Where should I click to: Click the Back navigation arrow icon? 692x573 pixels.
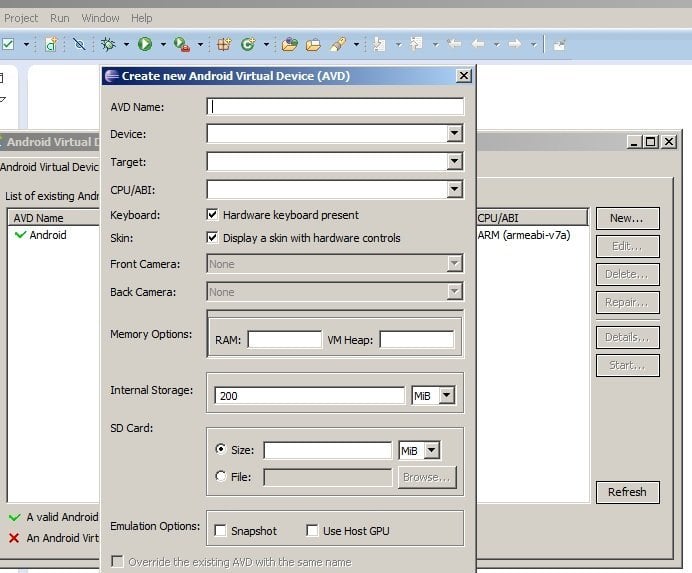(478, 44)
